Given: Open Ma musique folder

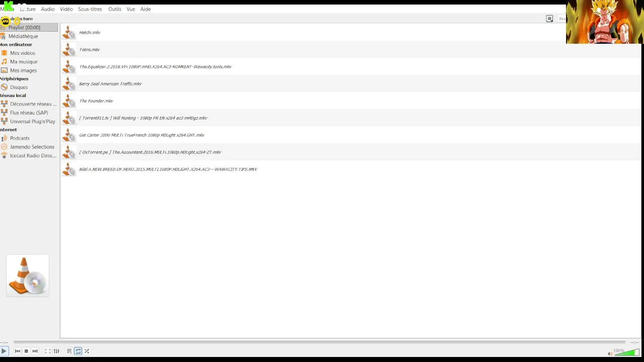Looking at the screenshot, I should [24, 62].
